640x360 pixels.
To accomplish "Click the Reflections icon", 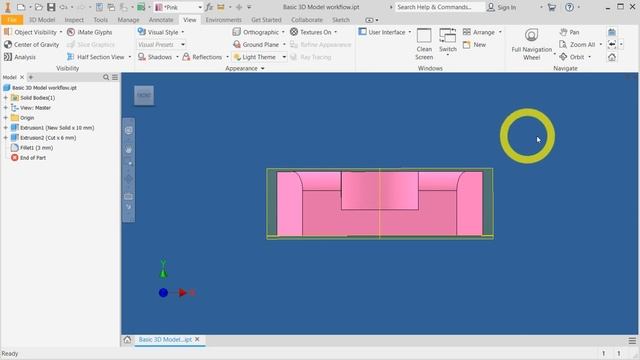I will point(186,57).
